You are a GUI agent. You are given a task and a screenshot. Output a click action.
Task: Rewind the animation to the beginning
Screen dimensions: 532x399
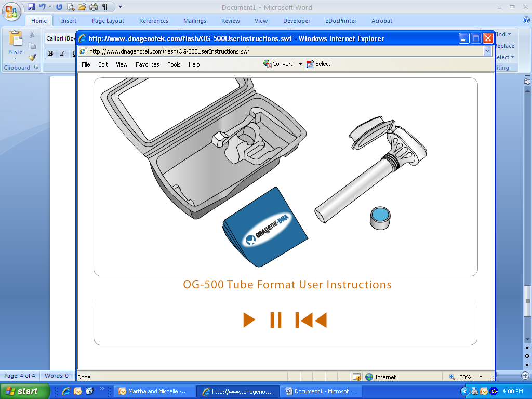point(311,320)
